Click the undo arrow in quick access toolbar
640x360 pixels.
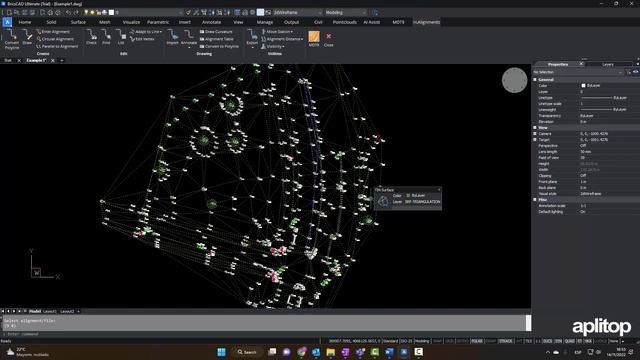68,13
